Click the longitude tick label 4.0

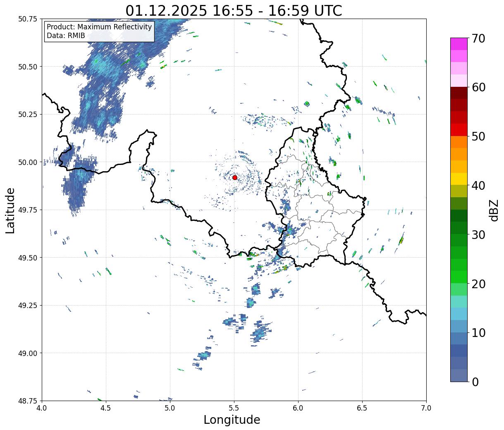pos(42,408)
